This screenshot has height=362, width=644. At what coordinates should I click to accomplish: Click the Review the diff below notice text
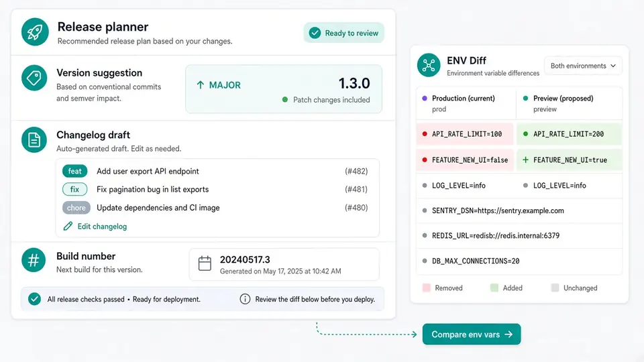[315, 299]
